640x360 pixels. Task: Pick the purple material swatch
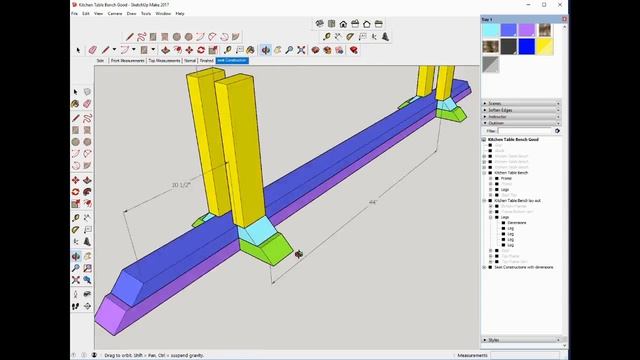point(527,30)
